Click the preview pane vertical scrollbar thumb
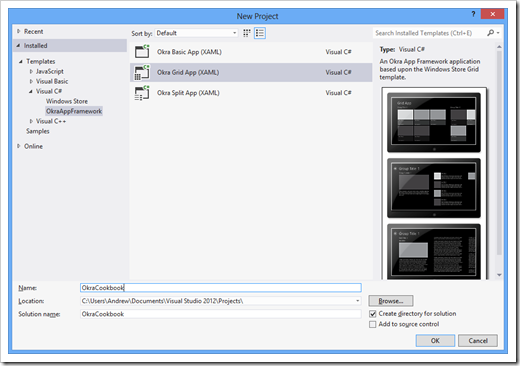The height and width of the screenshot is (366, 520). click(499, 153)
